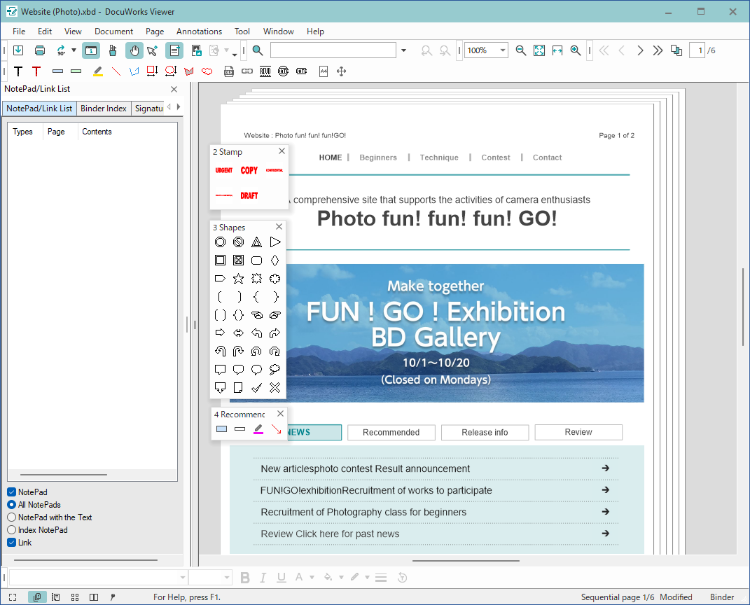Open the File menu
The width and height of the screenshot is (750, 605).
[19, 31]
